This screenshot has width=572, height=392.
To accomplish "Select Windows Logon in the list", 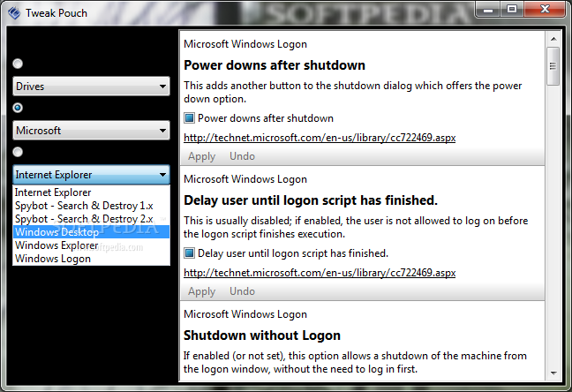I will tap(91, 259).
